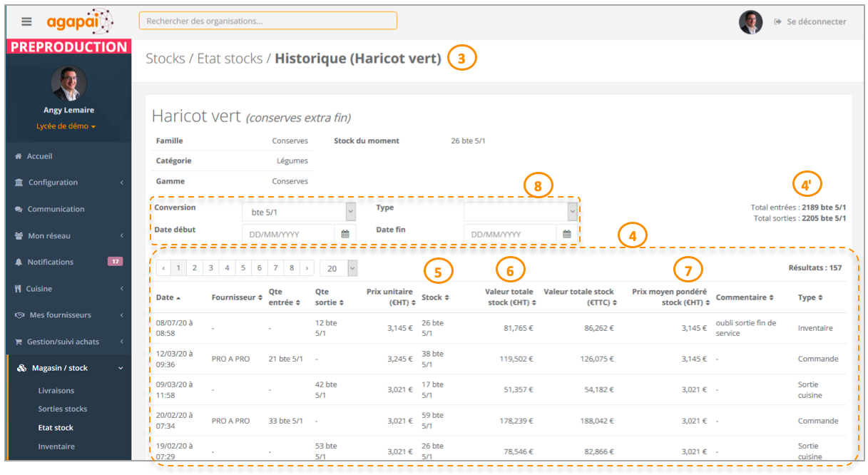This screenshot has width=868, height=475.
Task: Sort by Prix unitaire (€HT) column
Action: 389,297
